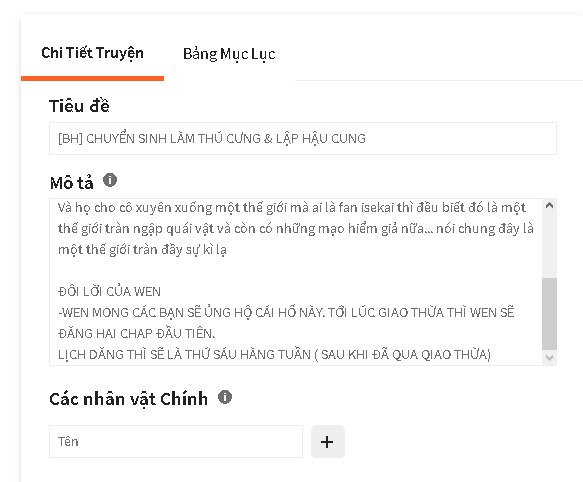583x482 pixels.
Task: Click the info icon beside Các nhân vật Chính
Action: click(225, 397)
